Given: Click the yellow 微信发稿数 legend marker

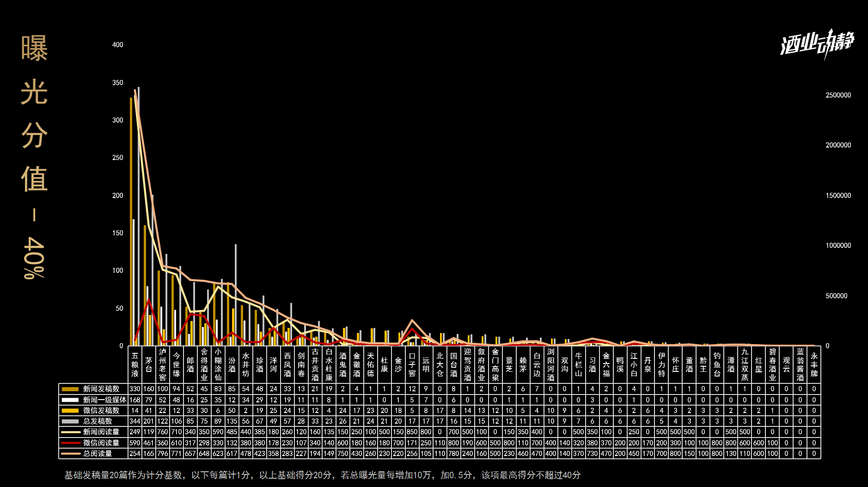Looking at the screenshot, I should 70,411.
